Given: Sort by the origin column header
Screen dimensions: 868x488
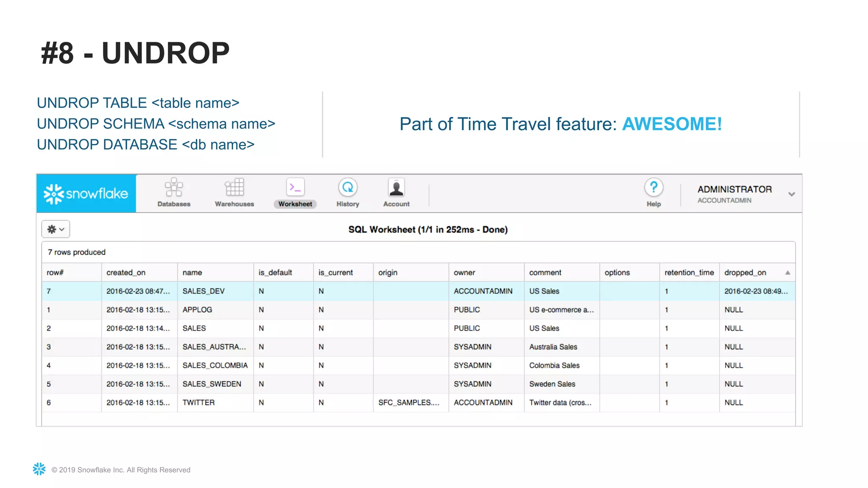Looking at the screenshot, I should pos(411,272).
